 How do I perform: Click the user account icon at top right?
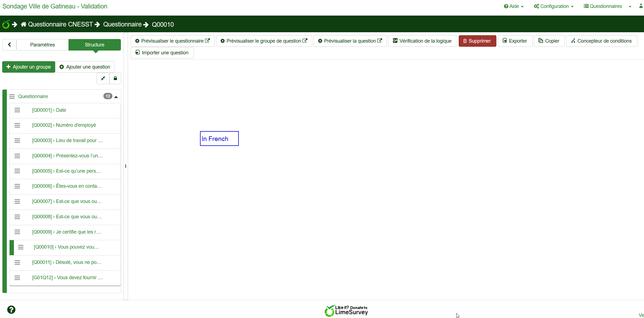tap(641, 6)
